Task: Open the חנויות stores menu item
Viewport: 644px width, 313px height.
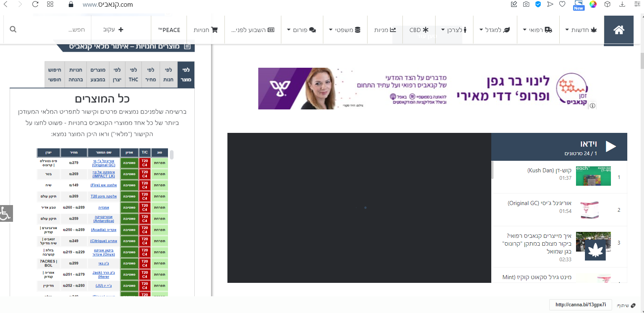Action: (206, 30)
